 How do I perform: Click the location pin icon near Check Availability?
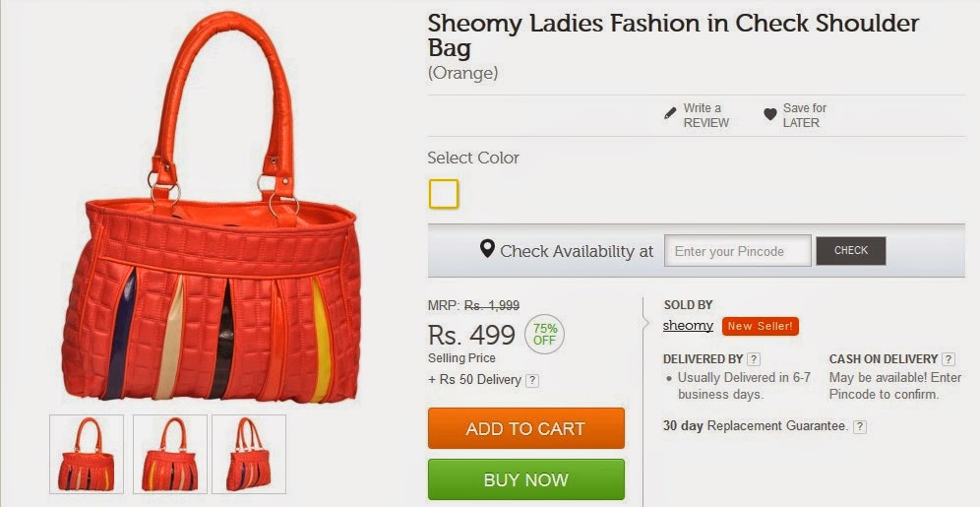(x=487, y=249)
